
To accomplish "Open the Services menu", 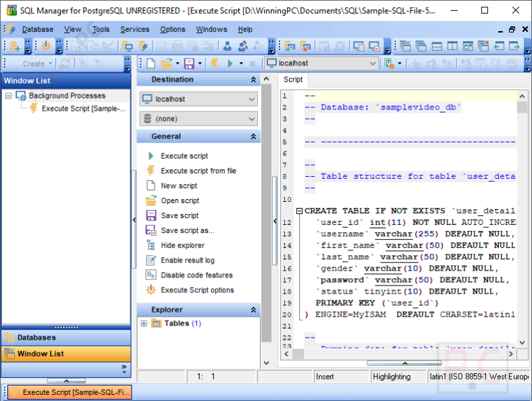I will coord(135,30).
